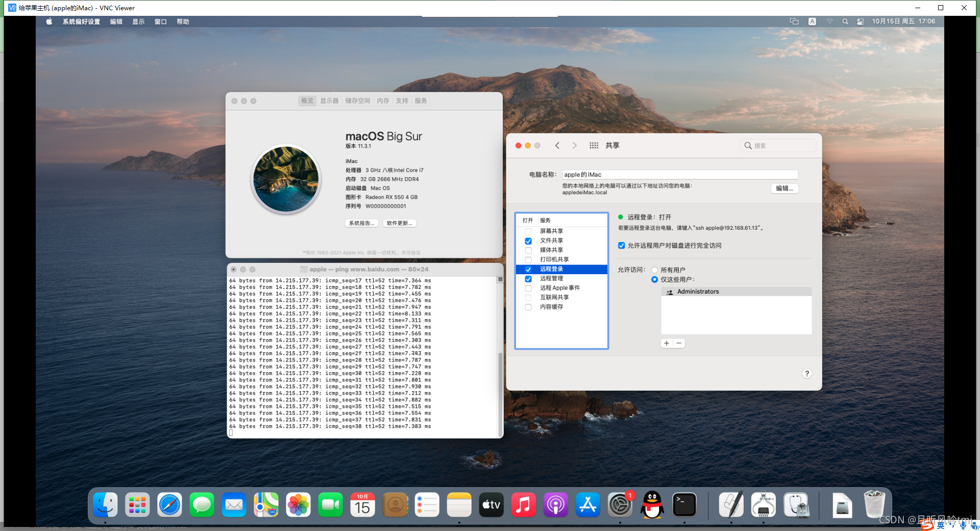Enable 远程 Apple 事件 checkbox

coord(528,288)
